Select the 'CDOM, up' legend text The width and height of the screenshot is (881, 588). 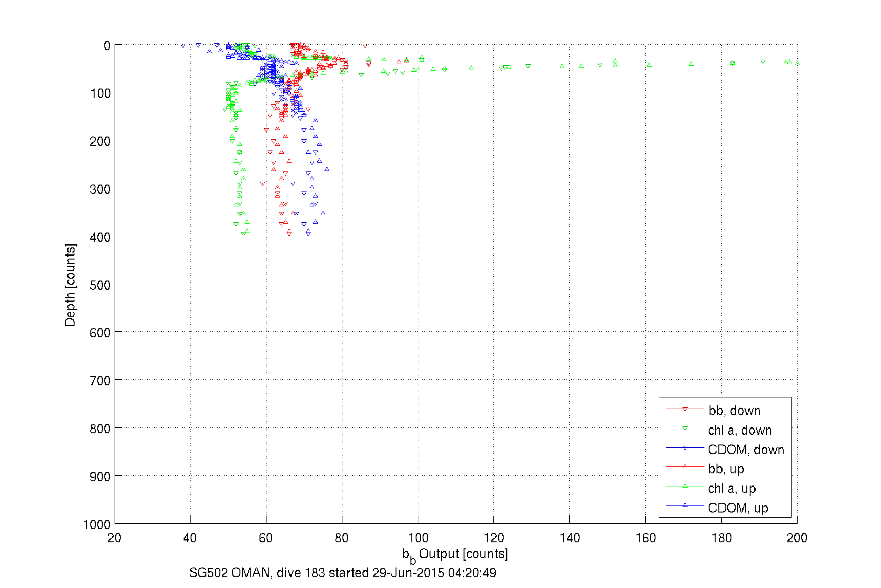click(x=738, y=508)
